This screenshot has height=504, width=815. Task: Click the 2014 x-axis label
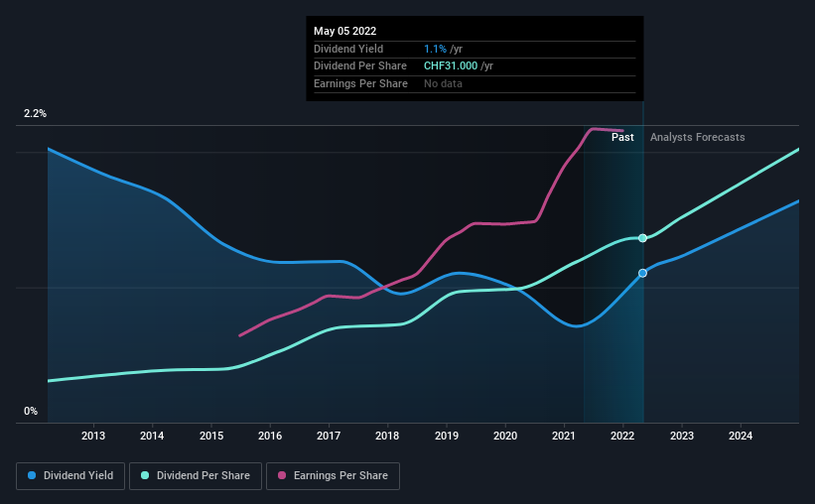(x=152, y=436)
